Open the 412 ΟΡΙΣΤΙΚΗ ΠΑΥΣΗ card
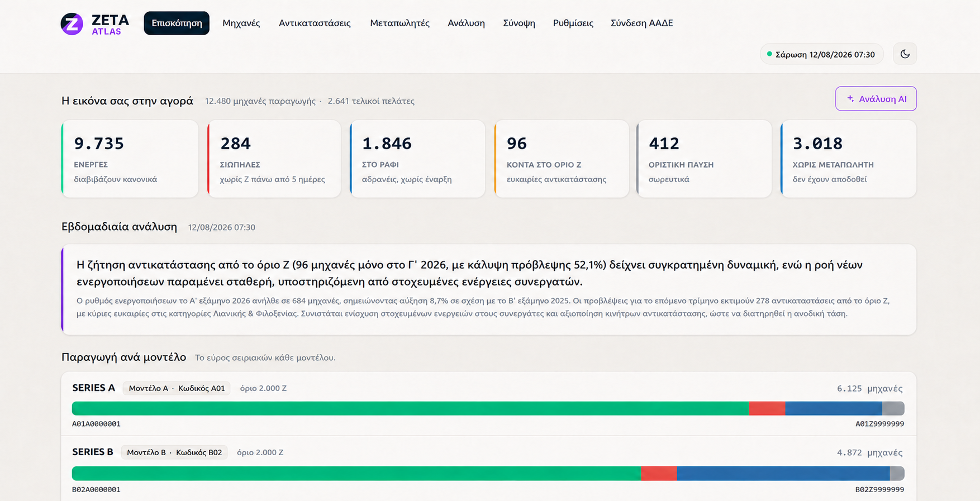Image resolution: width=980 pixels, height=501 pixels. coord(704,159)
